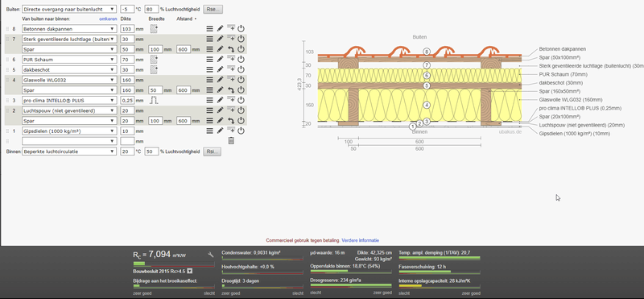644x299 pixels.
Task: Toggle the Sterk geventileerde luchtlaag layer power
Action: point(241,39)
